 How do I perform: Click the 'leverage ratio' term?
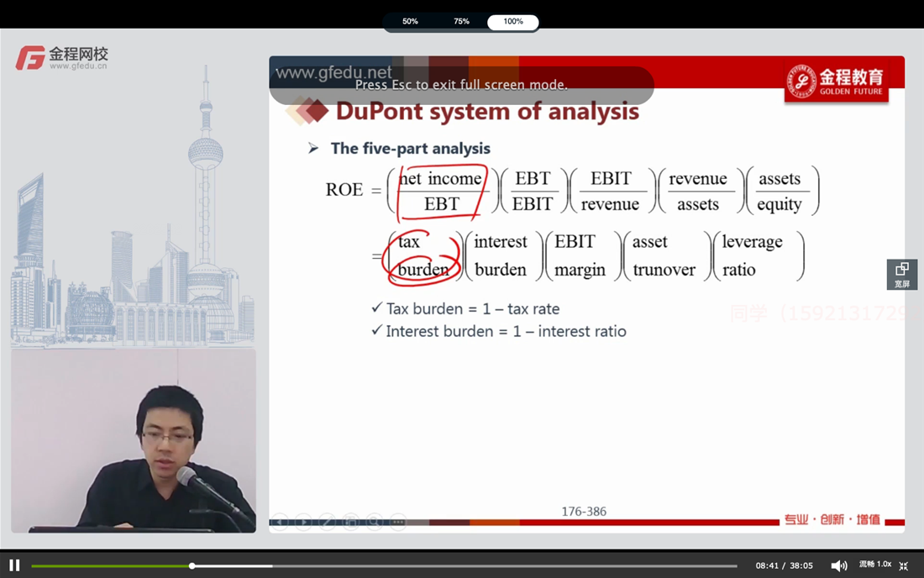point(752,255)
